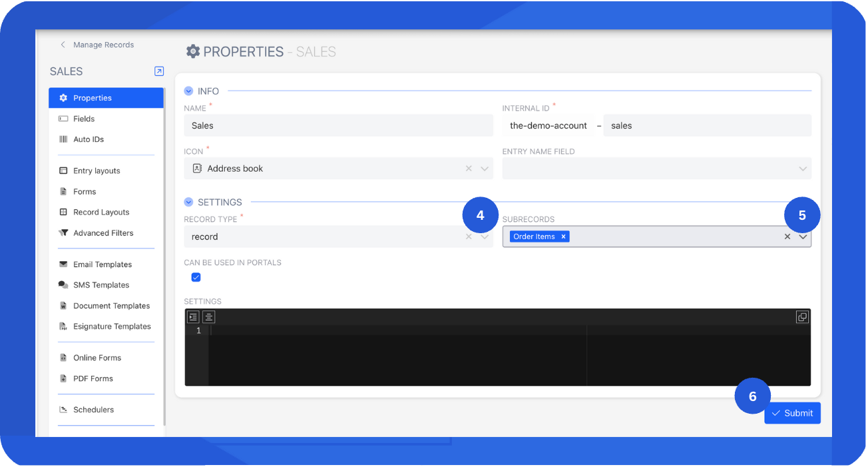Click the Address book icon in Icon field
The width and height of the screenshot is (868, 469).
pyautogui.click(x=197, y=169)
